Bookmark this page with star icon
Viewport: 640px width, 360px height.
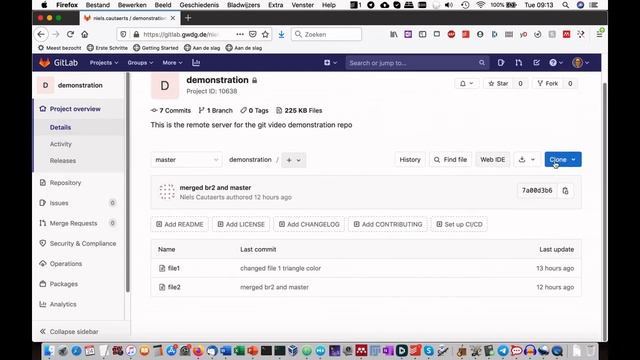click(x=265, y=34)
